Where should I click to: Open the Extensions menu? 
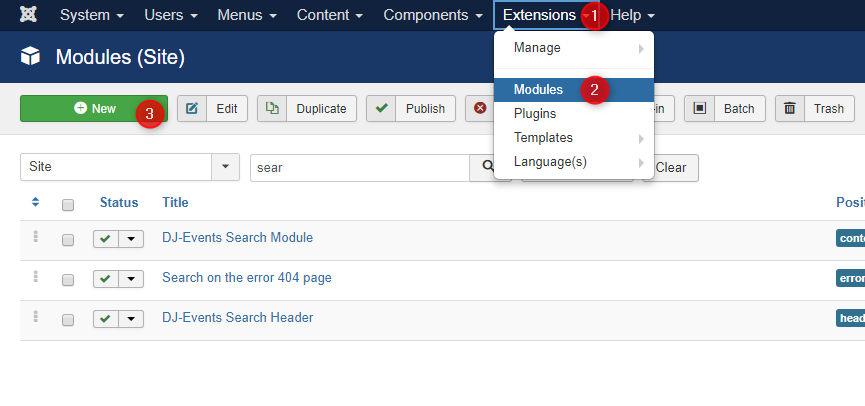[546, 15]
